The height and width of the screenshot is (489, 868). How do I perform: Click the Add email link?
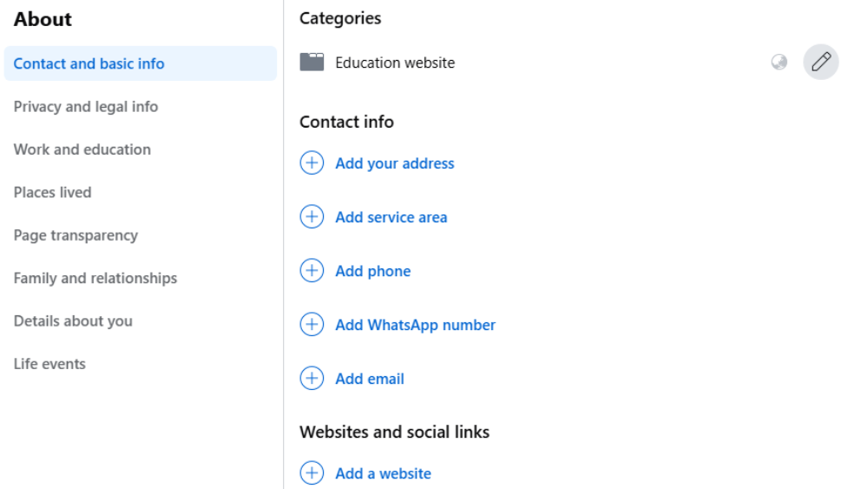(x=370, y=379)
